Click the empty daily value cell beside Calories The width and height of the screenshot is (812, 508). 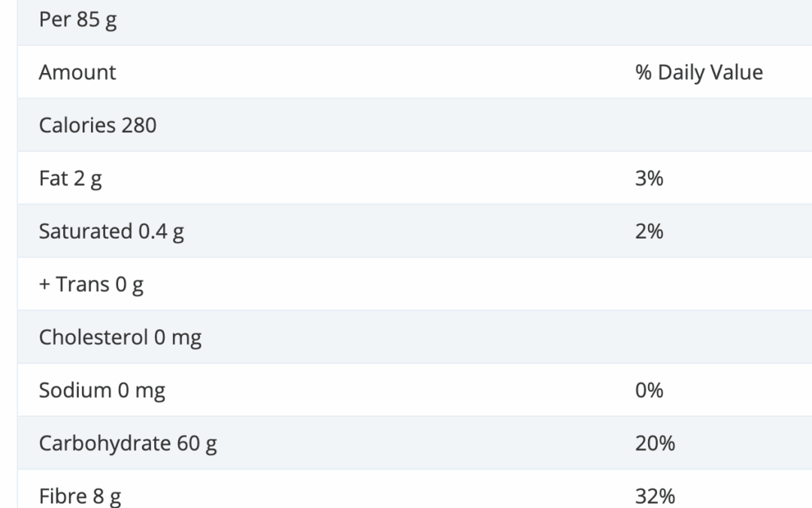(698, 125)
